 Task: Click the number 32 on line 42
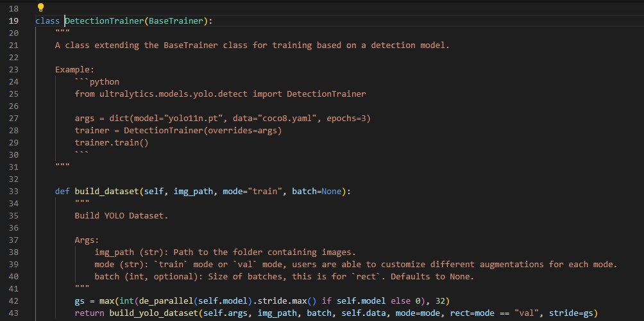(x=440, y=301)
